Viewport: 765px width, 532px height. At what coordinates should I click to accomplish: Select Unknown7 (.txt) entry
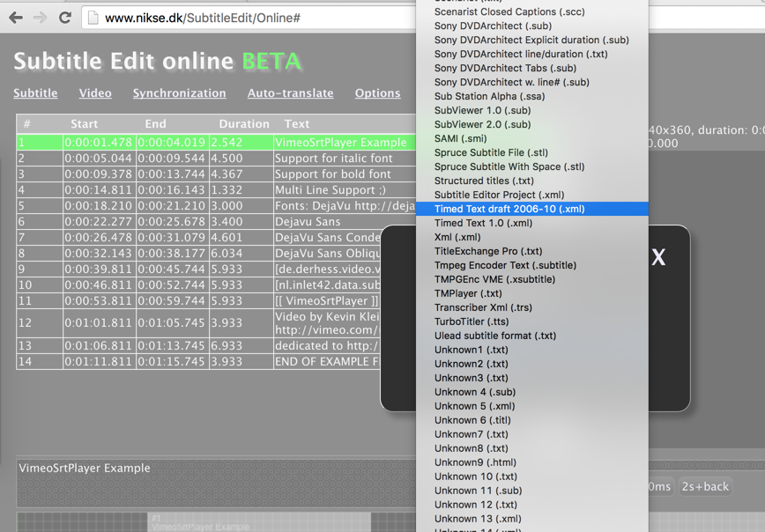[x=532, y=435]
